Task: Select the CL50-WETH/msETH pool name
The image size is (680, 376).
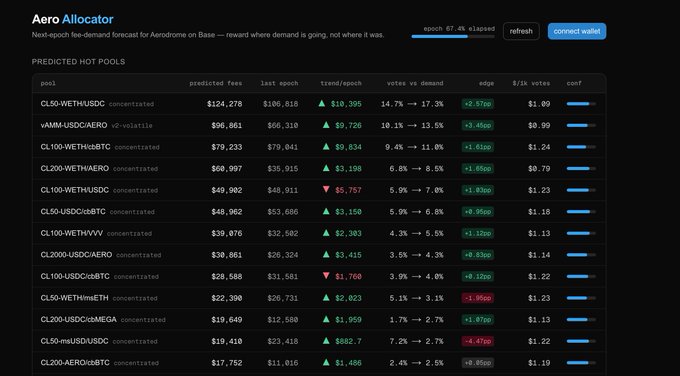Action: (x=74, y=298)
